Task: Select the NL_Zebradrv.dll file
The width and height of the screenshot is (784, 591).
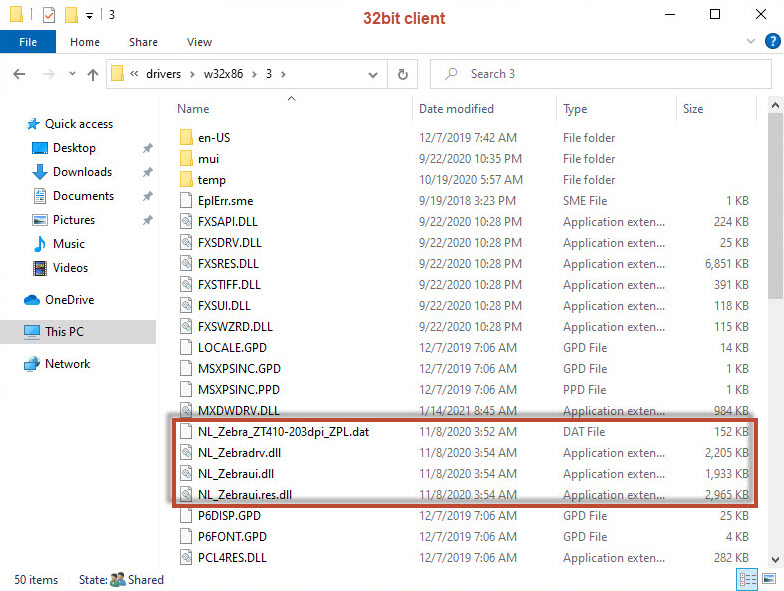Action: click(238, 453)
